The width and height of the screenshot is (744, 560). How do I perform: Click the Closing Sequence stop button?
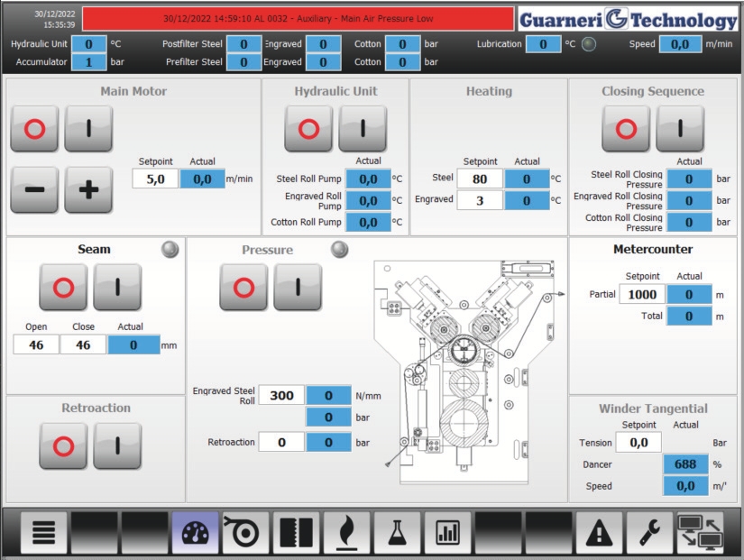(x=626, y=129)
